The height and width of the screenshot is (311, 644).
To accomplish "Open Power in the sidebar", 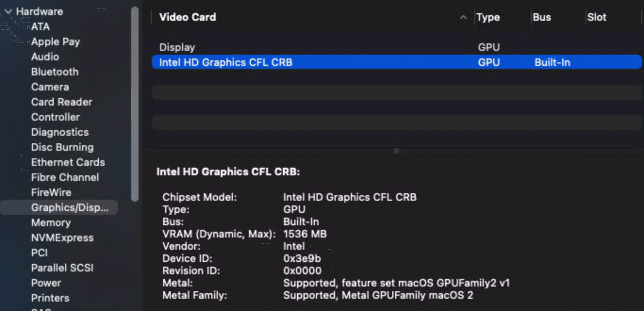I will (x=46, y=283).
